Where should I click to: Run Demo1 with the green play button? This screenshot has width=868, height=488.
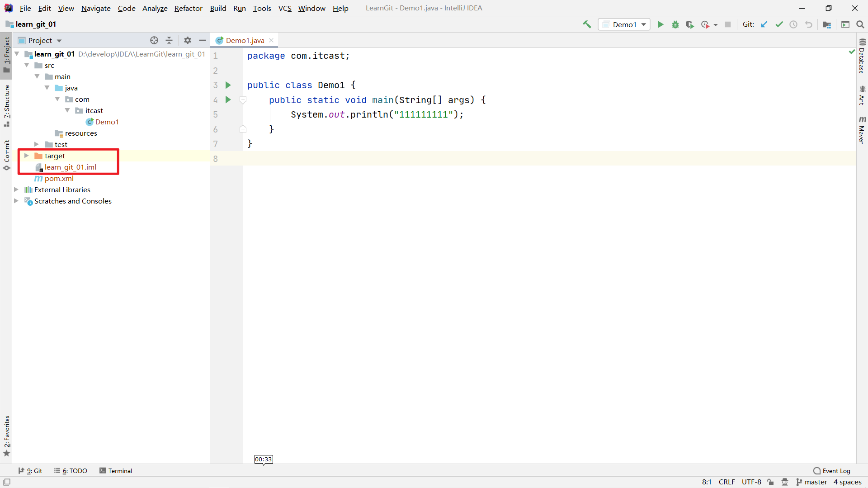(x=660, y=24)
